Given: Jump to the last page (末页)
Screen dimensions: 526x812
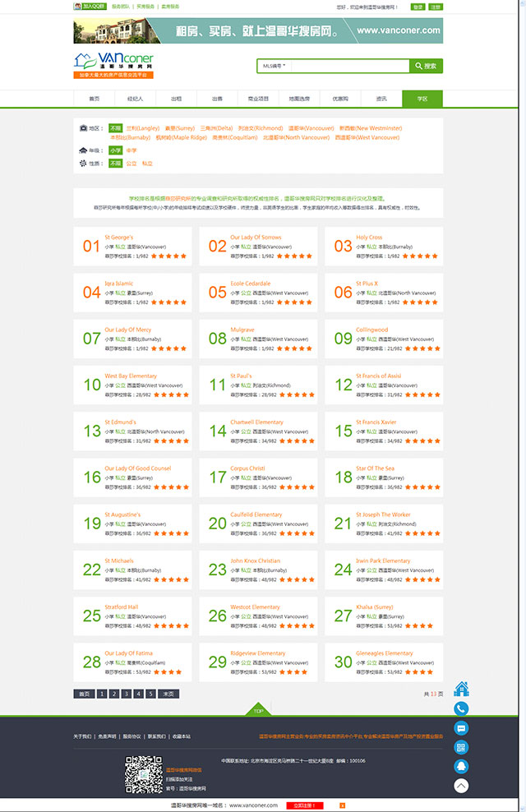Looking at the screenshot, I should 168,694.
